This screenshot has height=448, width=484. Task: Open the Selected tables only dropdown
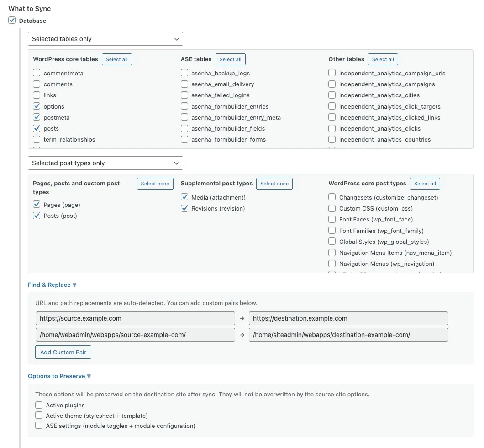tap(105, 39)
